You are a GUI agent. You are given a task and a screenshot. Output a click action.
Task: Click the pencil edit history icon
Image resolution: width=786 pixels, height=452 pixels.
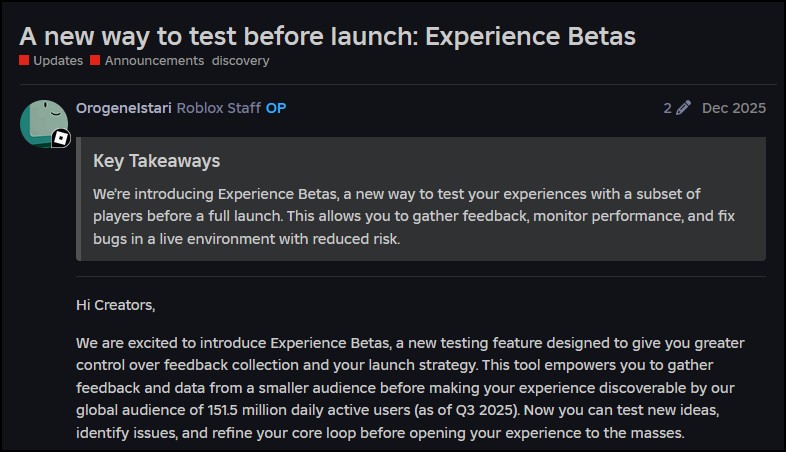pos(684,108)
